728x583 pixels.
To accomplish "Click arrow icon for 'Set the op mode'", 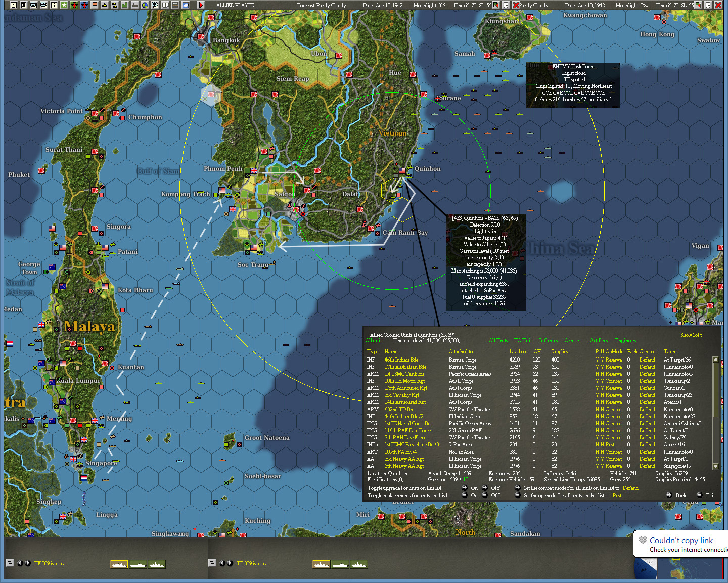I will [517, 495].
